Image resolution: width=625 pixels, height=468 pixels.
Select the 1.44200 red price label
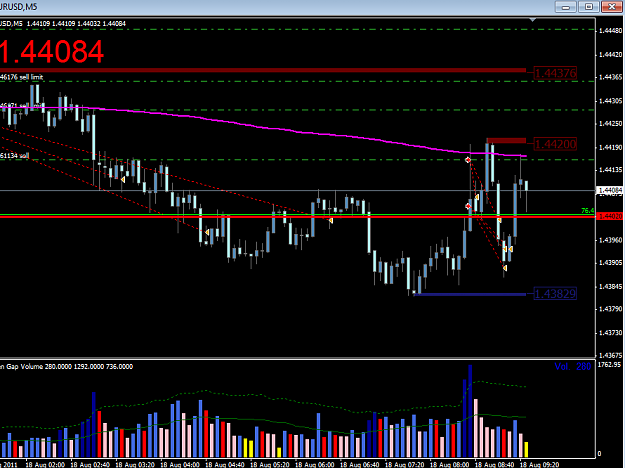(x=555, y=144)
